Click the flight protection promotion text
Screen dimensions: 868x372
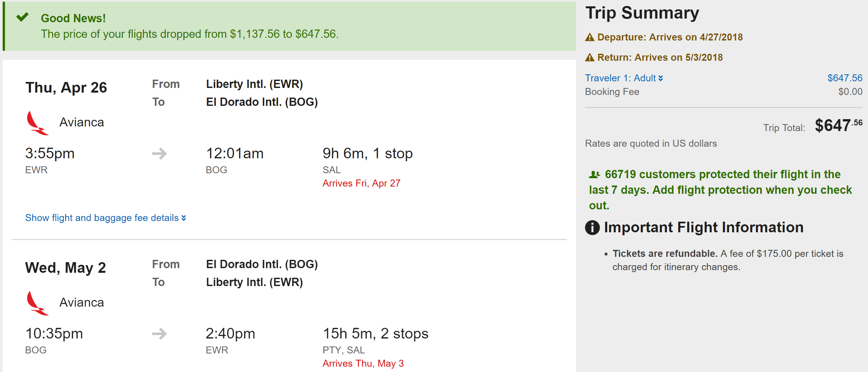(720, 190)
